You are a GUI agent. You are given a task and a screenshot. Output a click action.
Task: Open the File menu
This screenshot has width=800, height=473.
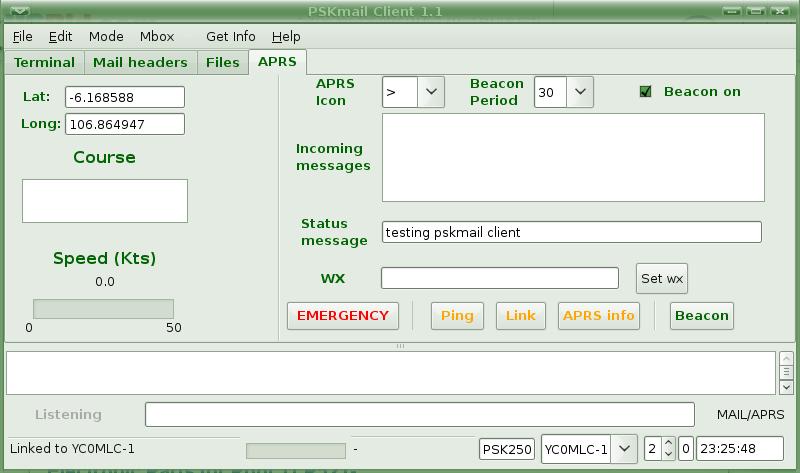(22, 37)
